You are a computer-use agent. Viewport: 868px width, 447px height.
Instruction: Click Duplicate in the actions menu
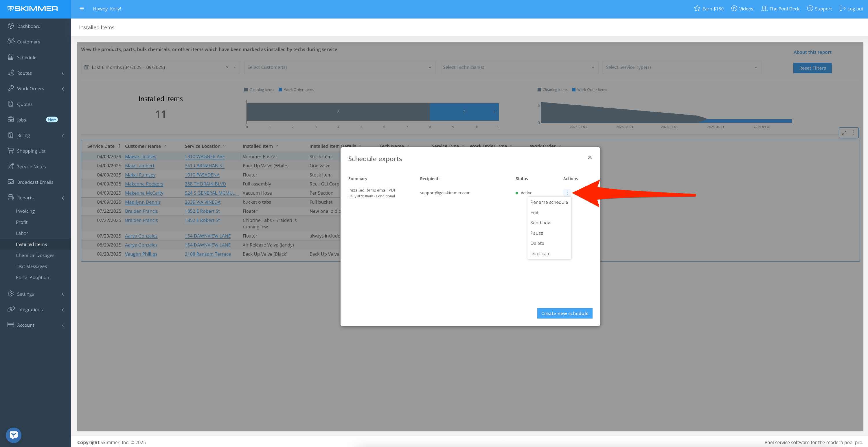pyautogui.click(x=540, y=254)
